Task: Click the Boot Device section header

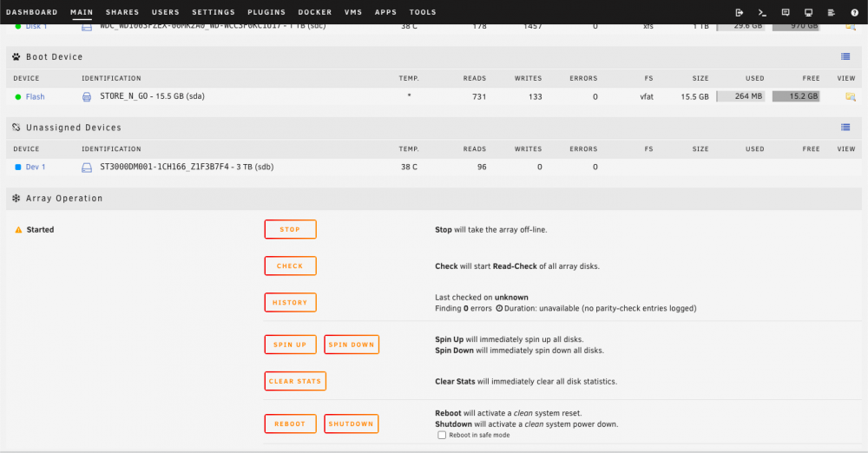Action: point(433,57)
